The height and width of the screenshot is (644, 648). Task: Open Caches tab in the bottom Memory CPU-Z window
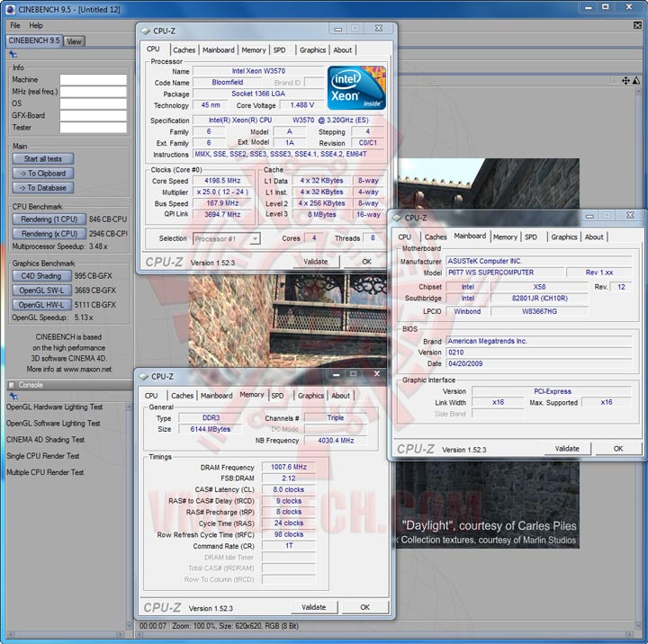[182, 396]
